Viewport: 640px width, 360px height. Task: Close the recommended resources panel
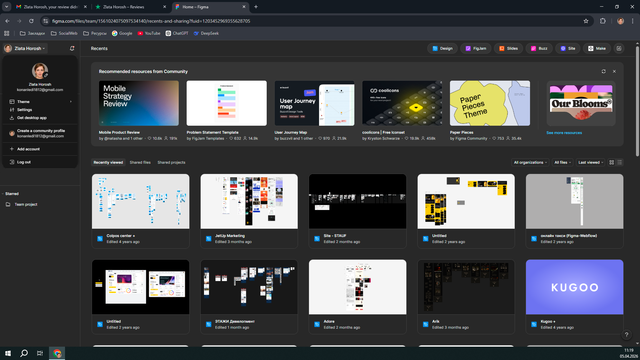pyautogui.click(x=614, y=71)
